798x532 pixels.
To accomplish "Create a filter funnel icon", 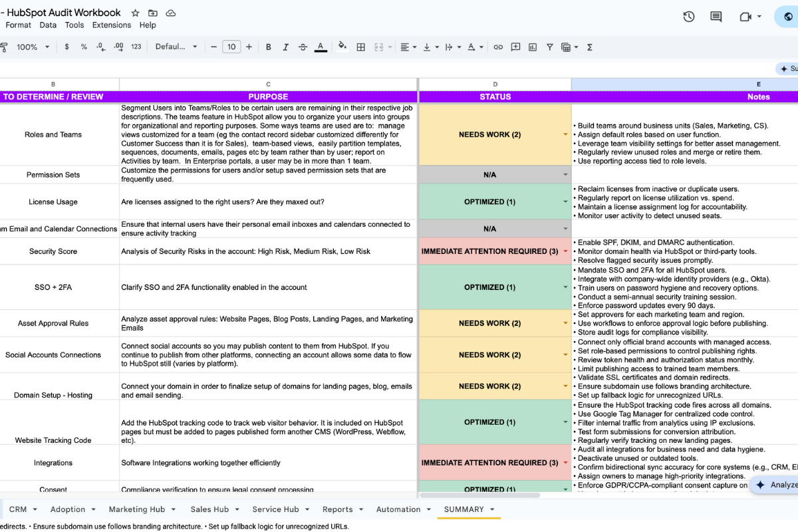I will [x=550, y=47].
